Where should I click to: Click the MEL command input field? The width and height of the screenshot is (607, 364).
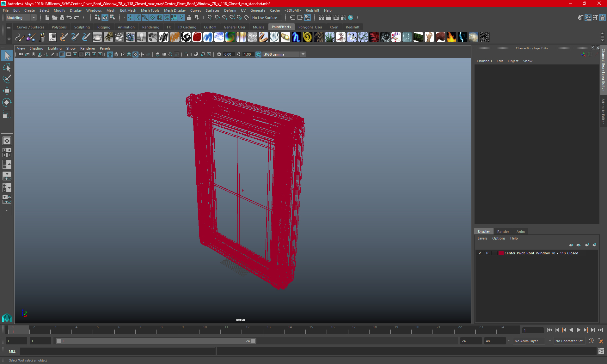(117, 351)
